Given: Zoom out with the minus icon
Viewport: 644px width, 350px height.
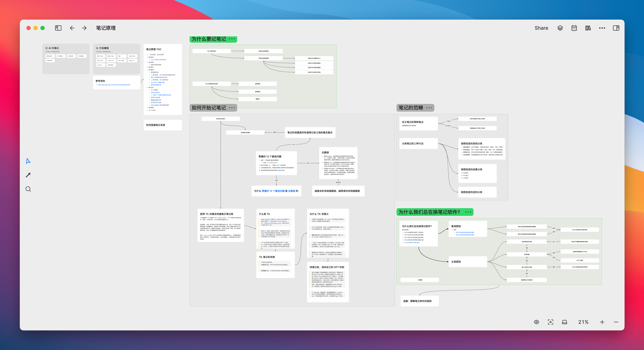Looking at the screenshot, I should 616,322.
